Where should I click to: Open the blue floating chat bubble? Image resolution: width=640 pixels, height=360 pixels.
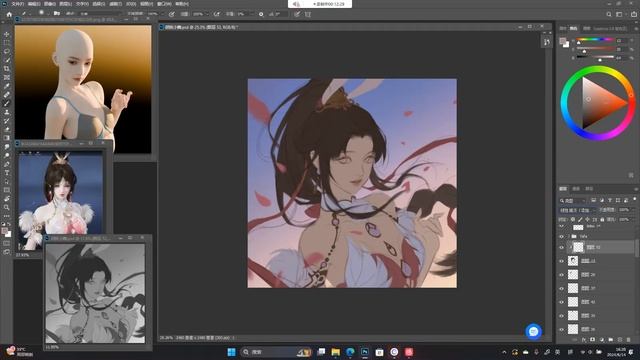pos(533,331)
